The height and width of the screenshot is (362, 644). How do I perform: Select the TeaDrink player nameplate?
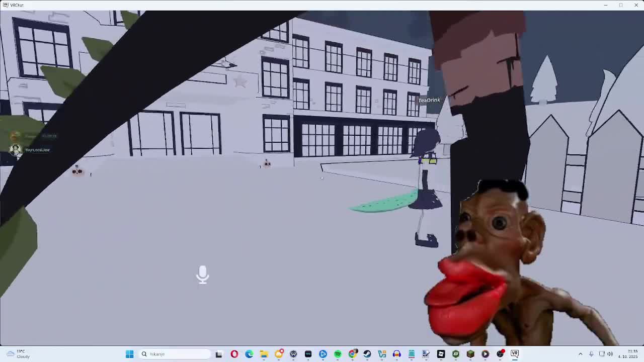[429, 100]
